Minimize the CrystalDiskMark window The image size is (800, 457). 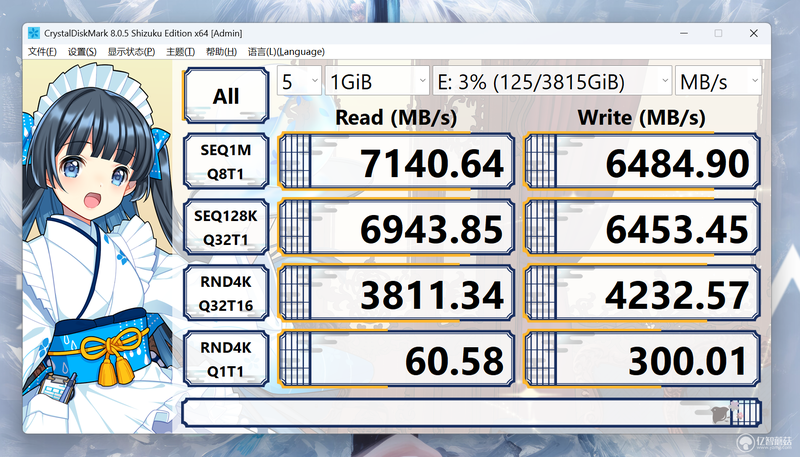coord(684,33)
